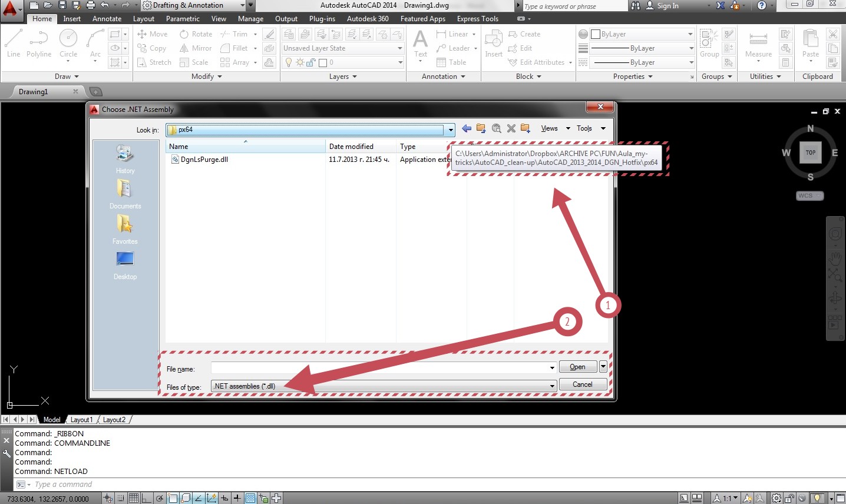This screenshot has height=504, width=846.
Task: Toggle Object Snap in status bar
Action: (x=173, y=498)
